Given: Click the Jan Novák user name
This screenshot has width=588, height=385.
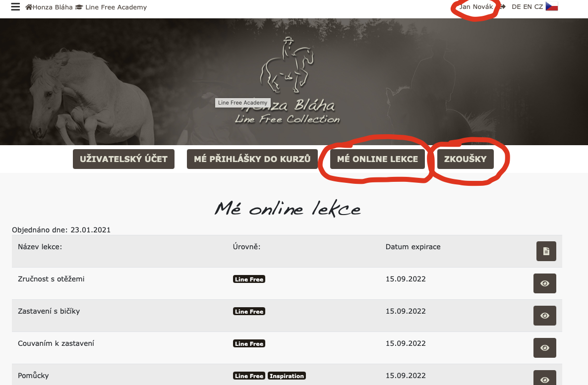Looking at the screenshot, I should (476, 7).
